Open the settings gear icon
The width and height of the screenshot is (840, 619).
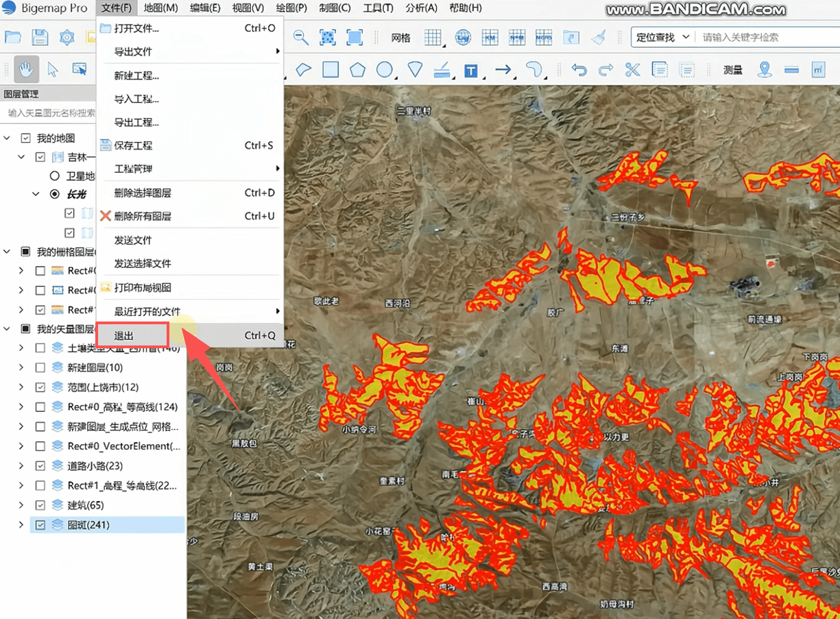pos(67,38)
